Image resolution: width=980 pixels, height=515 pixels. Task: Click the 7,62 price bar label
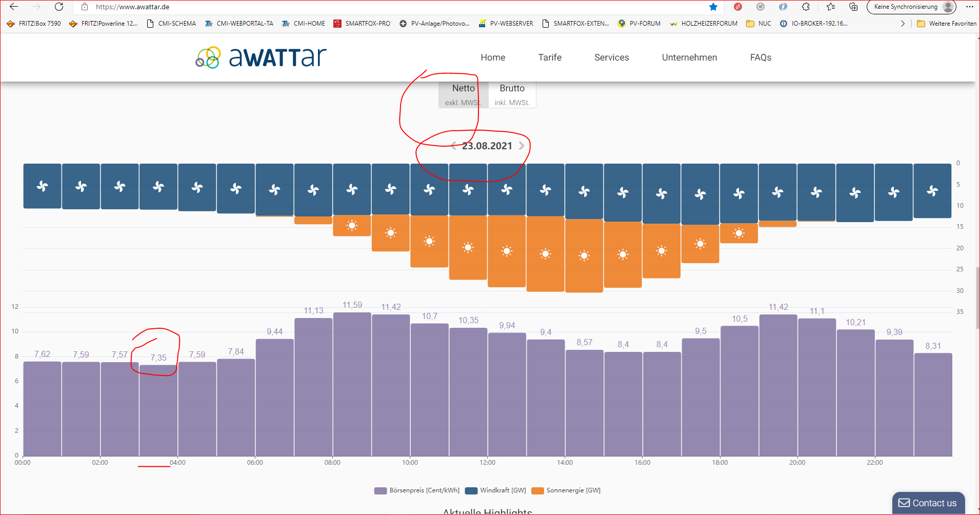[42, 354]
